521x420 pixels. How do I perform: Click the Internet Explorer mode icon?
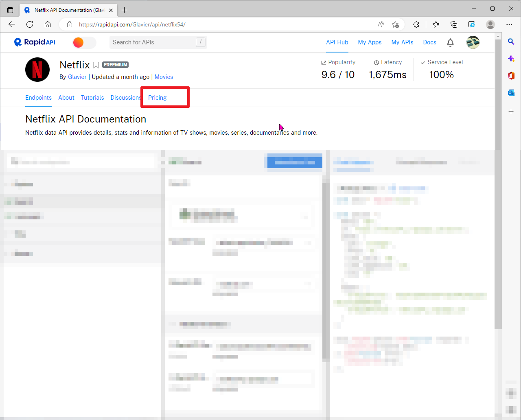click(472, 24)
